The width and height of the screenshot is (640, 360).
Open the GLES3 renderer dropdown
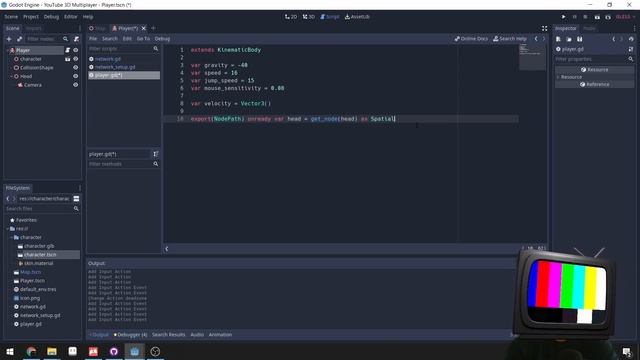626,17
